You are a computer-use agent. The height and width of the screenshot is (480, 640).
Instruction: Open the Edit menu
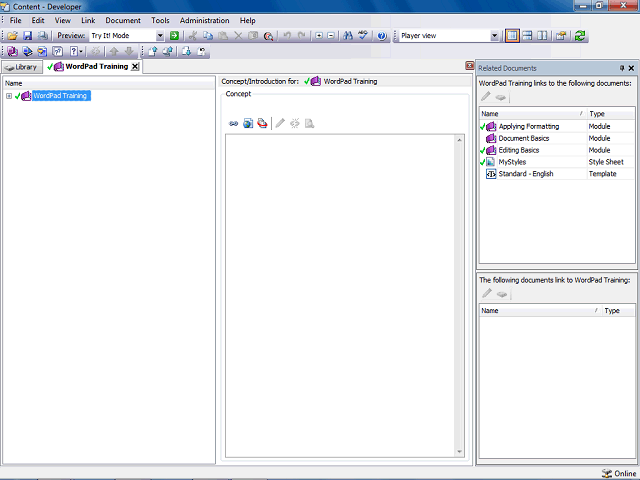tap(38, 20)
